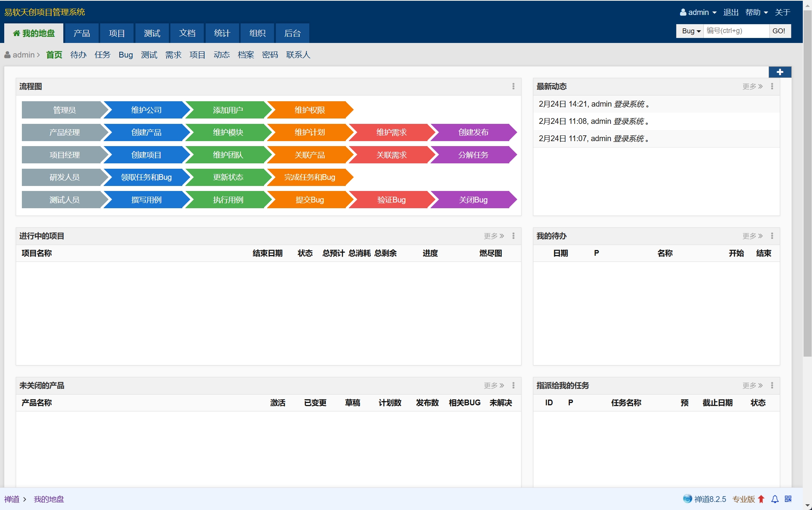The width and height of the screenshot is (812, 510).
Task: Click the 创建发布 purple flowchart step
Action: (473, 132)
